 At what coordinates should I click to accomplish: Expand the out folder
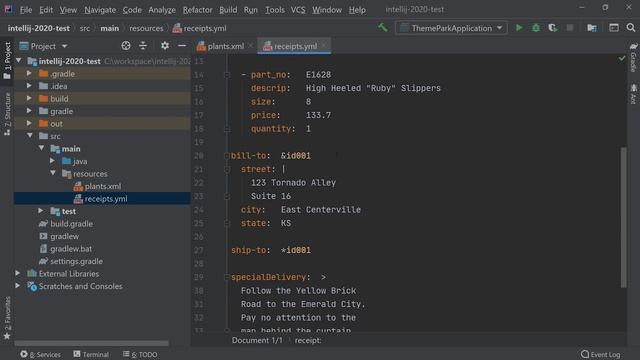point(29,123)
